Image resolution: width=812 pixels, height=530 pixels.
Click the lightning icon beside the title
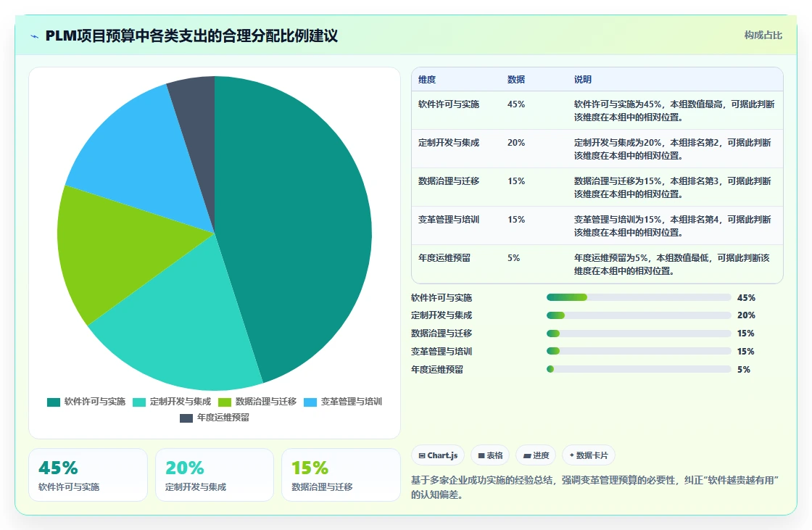35,36
